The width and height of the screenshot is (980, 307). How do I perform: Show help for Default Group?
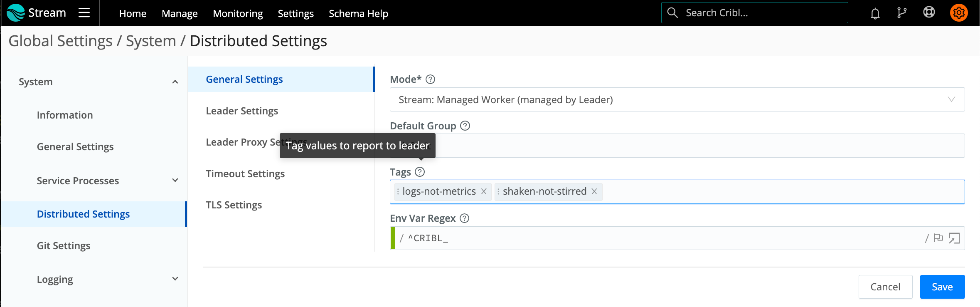pos(465,126)
